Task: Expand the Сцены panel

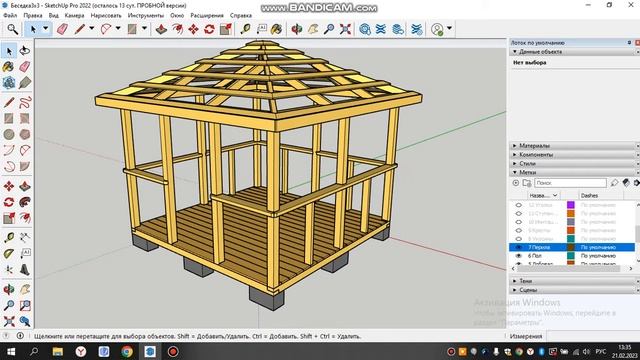Action: (515, 290)
